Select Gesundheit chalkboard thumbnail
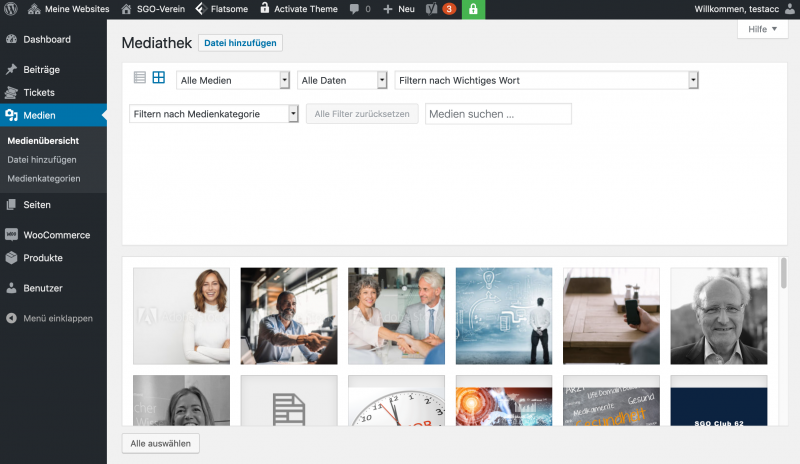 (611, 401)
